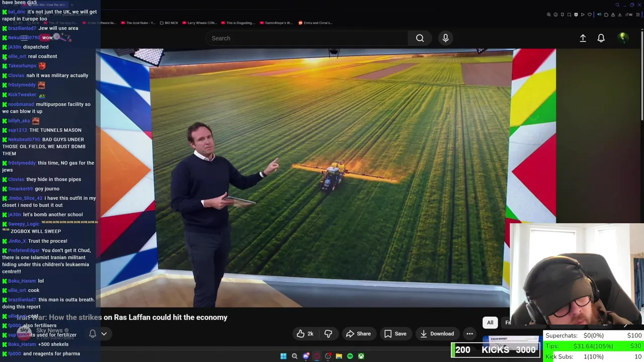Open File Explorer from taskbar
This screenshot has width=644, height=362.
pyautogui.click(x=339, y=356)
